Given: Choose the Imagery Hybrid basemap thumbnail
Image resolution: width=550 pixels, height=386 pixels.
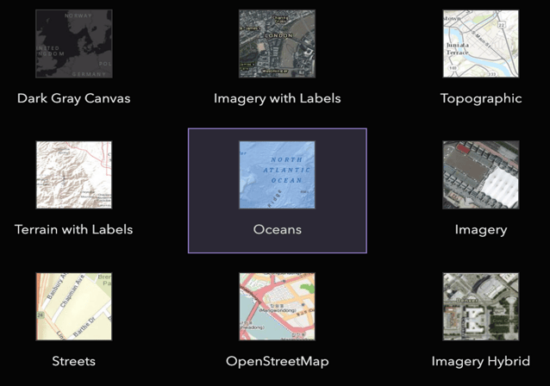Looking at the screenshot, I should coord(481,306).
